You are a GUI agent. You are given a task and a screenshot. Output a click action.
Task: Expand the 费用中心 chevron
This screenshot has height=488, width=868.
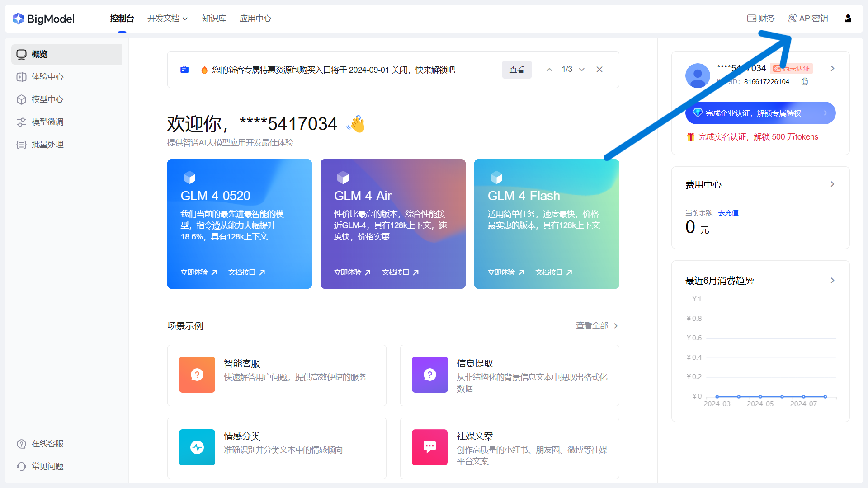point(832,184)
